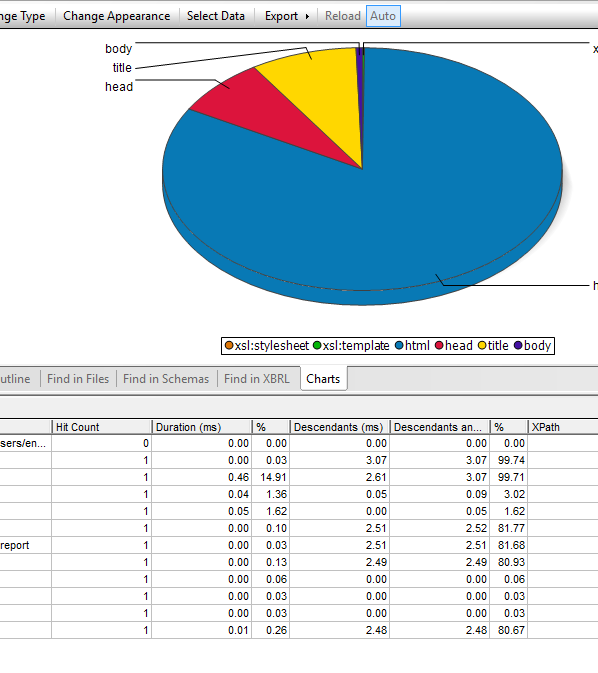Click the Reload button

click(x=343, y=16)
